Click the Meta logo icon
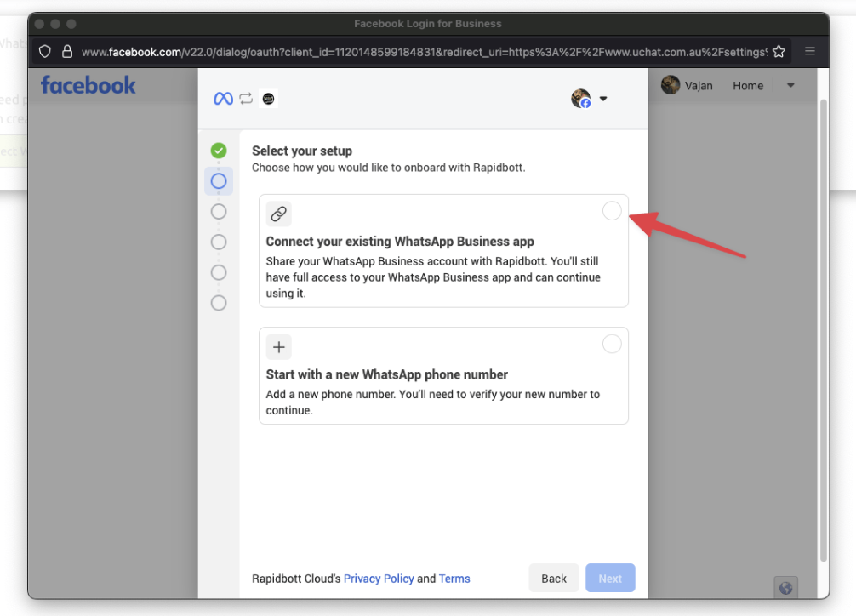 tap(223, 99)
